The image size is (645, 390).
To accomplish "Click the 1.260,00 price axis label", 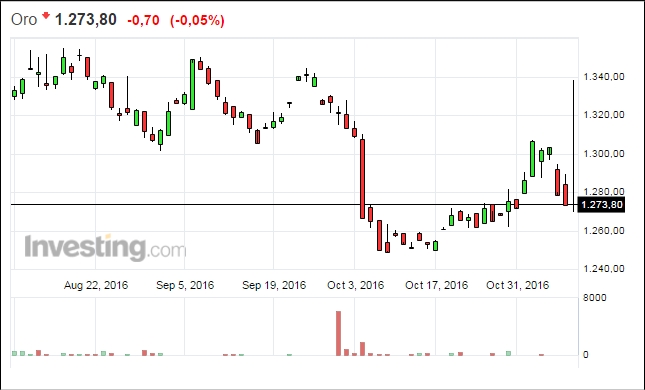I will tap(604, 230).
